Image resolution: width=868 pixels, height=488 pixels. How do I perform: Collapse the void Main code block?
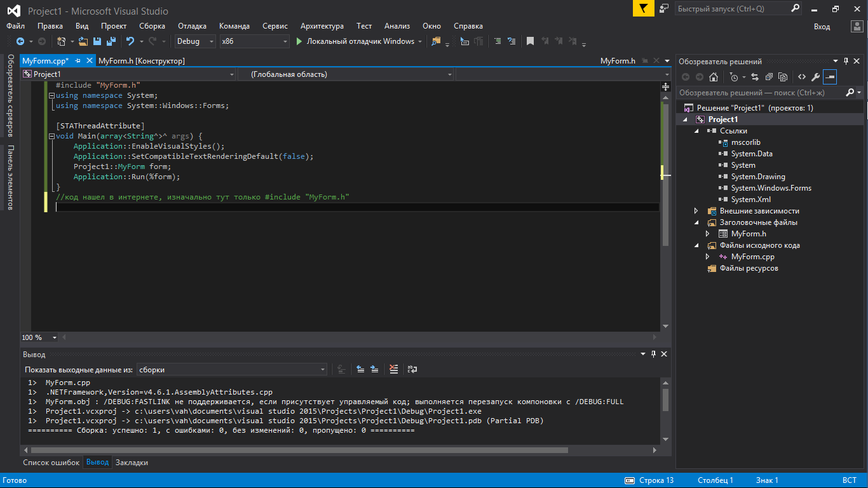click(x=51, y=136)
